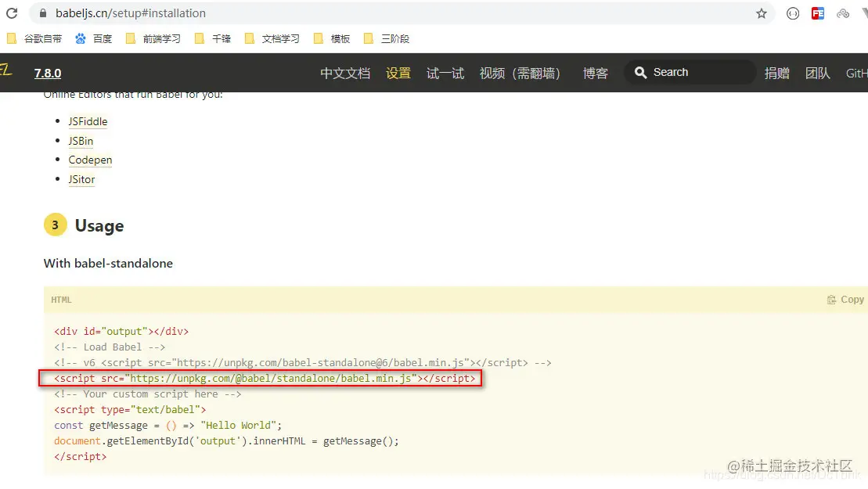
Task: Open the circular extension icon beside the star
Action: coord(793,13)
